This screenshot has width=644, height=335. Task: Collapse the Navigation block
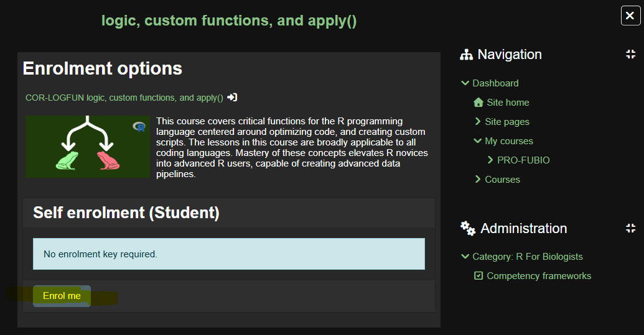coord(630,55)
